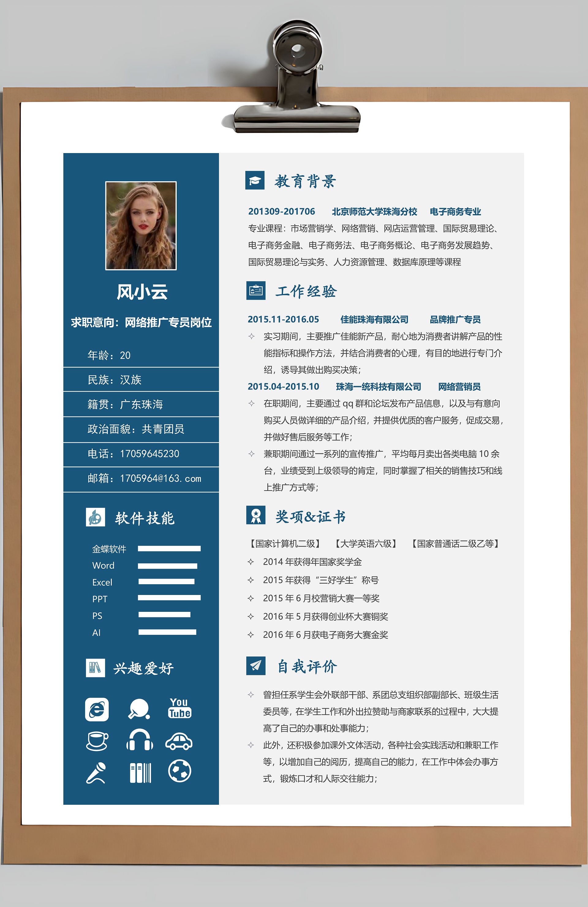The height and width of the screenshot is (907, 588).
Task: Click the work experience ID card icon
Action: (256, 291)
